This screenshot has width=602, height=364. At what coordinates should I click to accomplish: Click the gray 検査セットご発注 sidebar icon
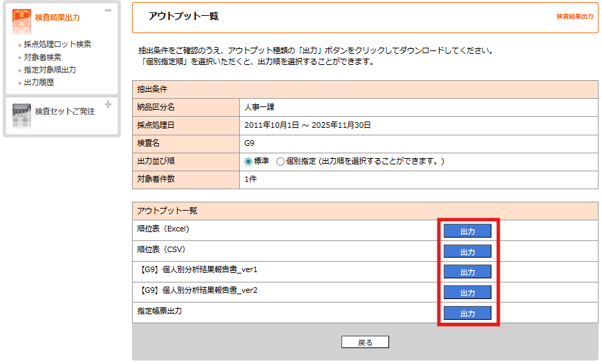coord(21,114)
